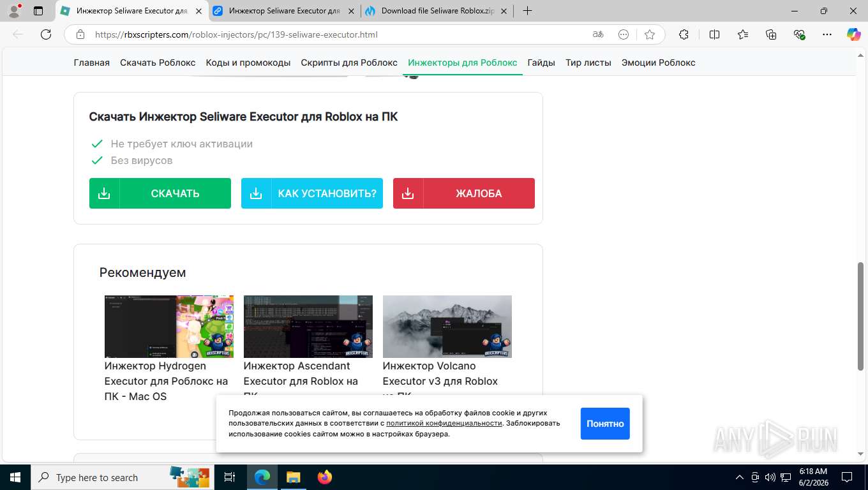Switch to second Инжектор Seliware tab

coord(284,11)
